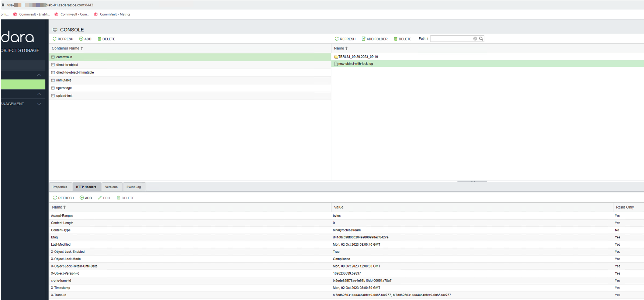Expand the Management sidebar section
Image resolution: width=644 pixels, height=300 pixels.
pos(39,104)
